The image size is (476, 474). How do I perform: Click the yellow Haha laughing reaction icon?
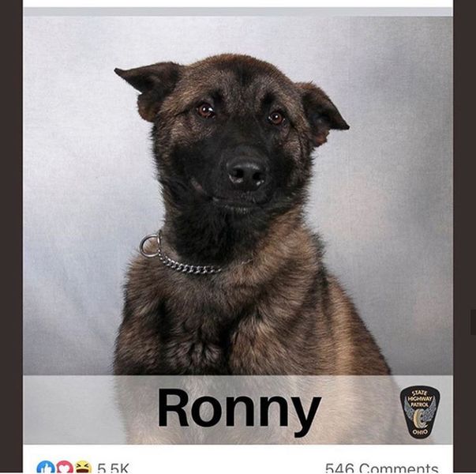83,468
